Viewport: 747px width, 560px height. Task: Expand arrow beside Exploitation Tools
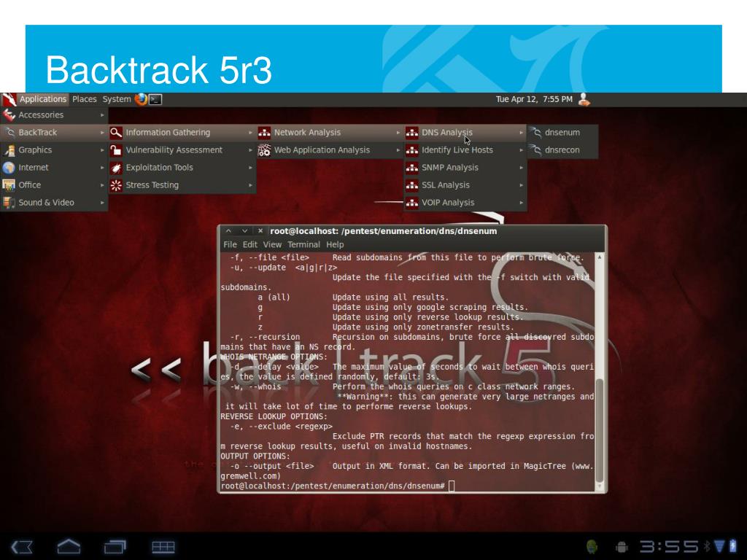coord(250,167)
